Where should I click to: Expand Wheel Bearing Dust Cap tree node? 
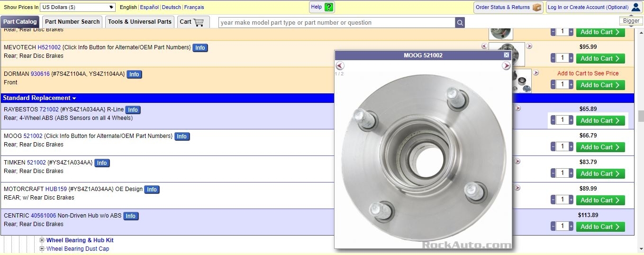tap(42, 249)
